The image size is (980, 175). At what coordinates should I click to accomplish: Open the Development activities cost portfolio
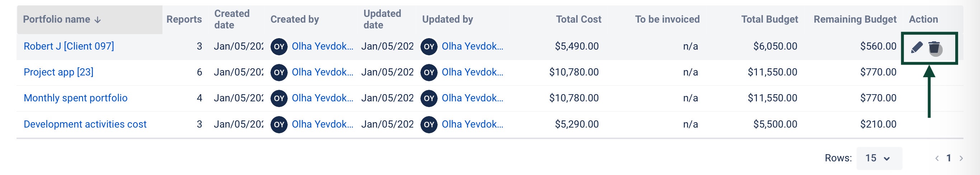click(85, 124)
